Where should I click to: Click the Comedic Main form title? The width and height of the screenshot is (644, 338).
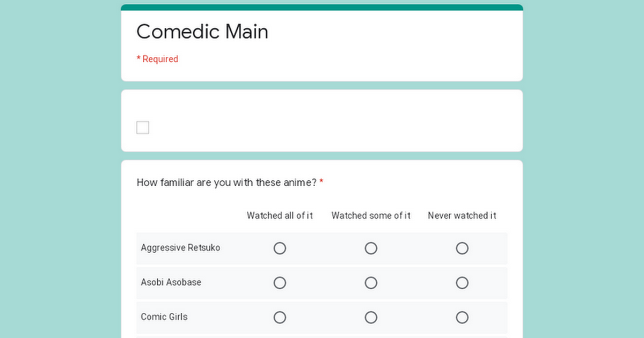[202, 32]
